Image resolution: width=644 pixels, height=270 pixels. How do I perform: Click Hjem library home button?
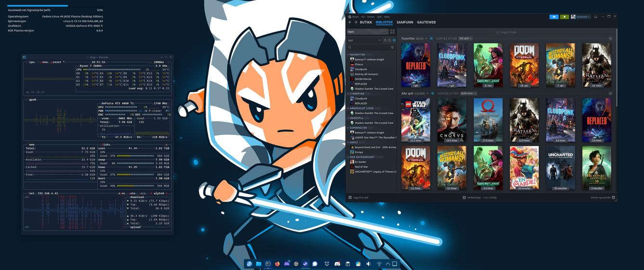(368, 32)
